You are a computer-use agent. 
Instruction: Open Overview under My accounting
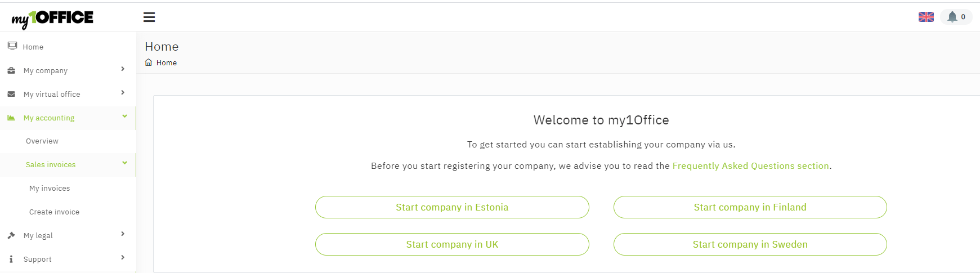click(x=42, y=141)
